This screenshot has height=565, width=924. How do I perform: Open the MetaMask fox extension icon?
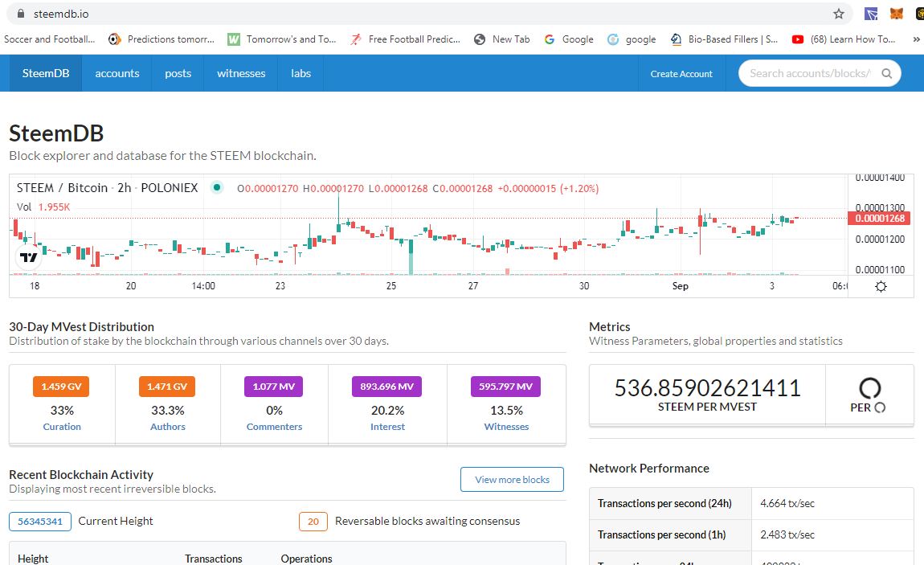click(x=897, y=14)
